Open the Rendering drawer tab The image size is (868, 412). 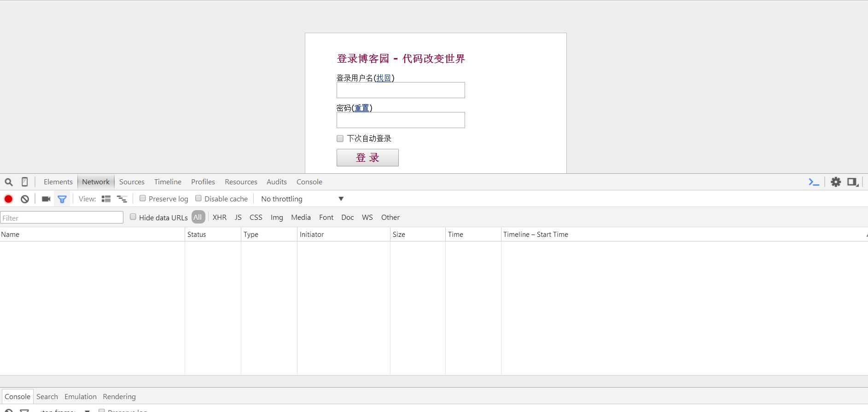(x=119, y=397)
